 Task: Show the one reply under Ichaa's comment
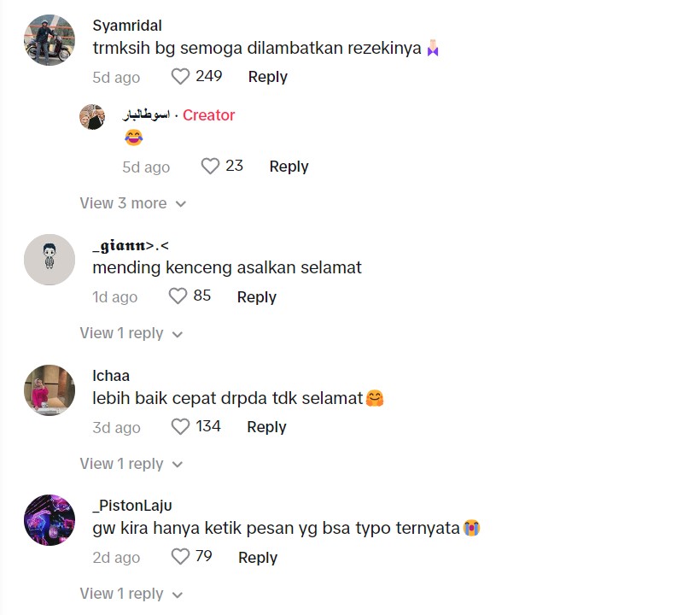pos(131,464)
